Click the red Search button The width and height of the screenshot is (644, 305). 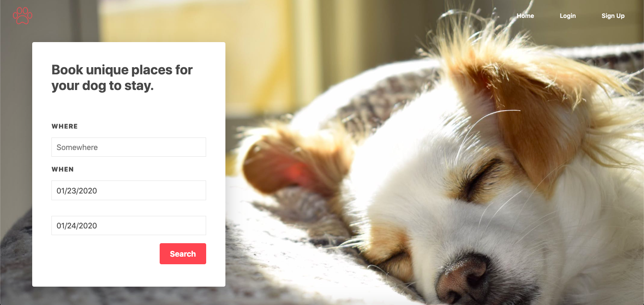[x=183, y=254]
